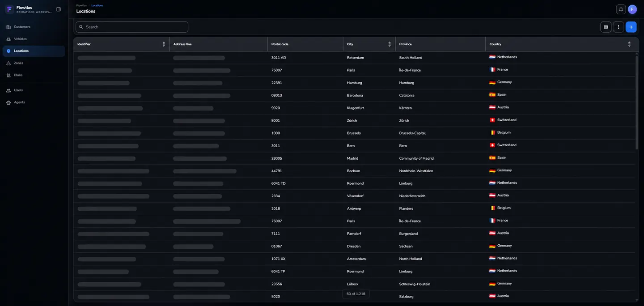
Task: Select postal code 3011 AD
Action: [x=279, y=58]
